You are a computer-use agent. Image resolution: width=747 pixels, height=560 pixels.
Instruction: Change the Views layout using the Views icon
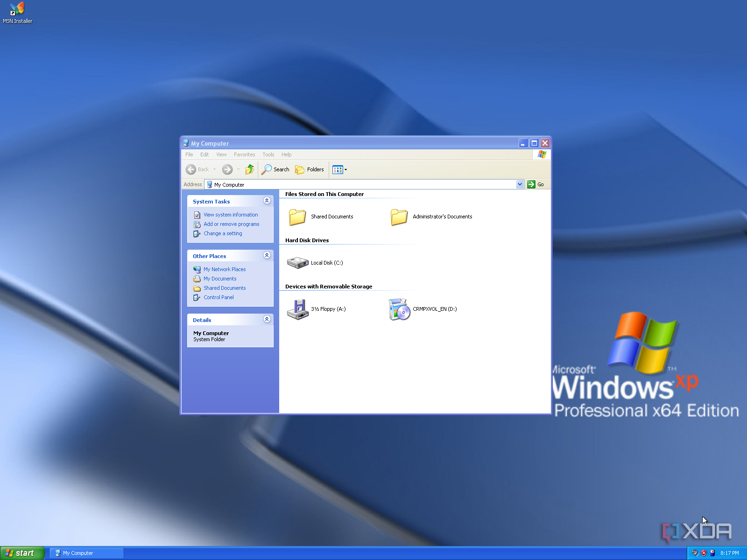pyautogui.click(x=337, y=169)
